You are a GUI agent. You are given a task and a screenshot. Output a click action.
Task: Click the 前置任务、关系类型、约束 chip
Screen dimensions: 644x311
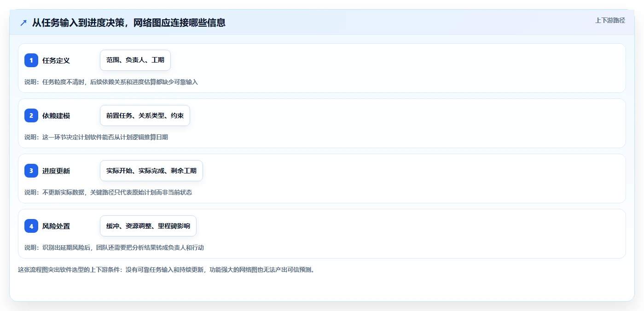click(x=145, y=115)
